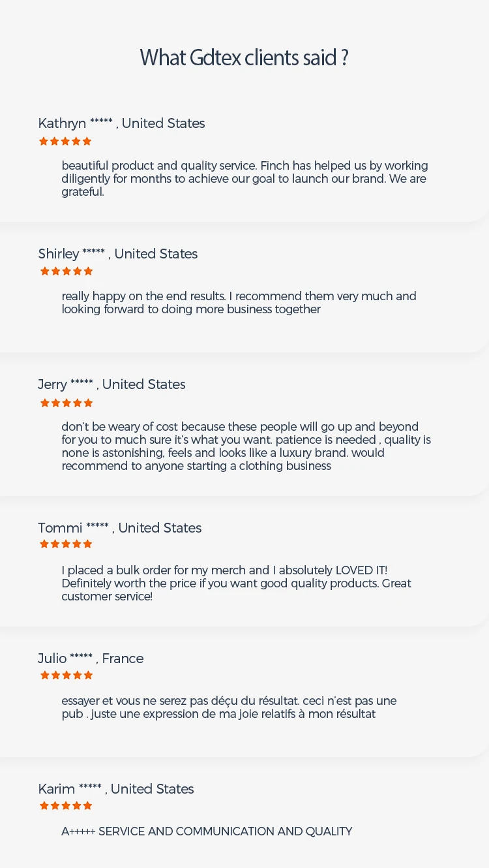Click Kathryn's review about Finch's help
This screenshot has height=868, width=489.
(x=244, y=179)
